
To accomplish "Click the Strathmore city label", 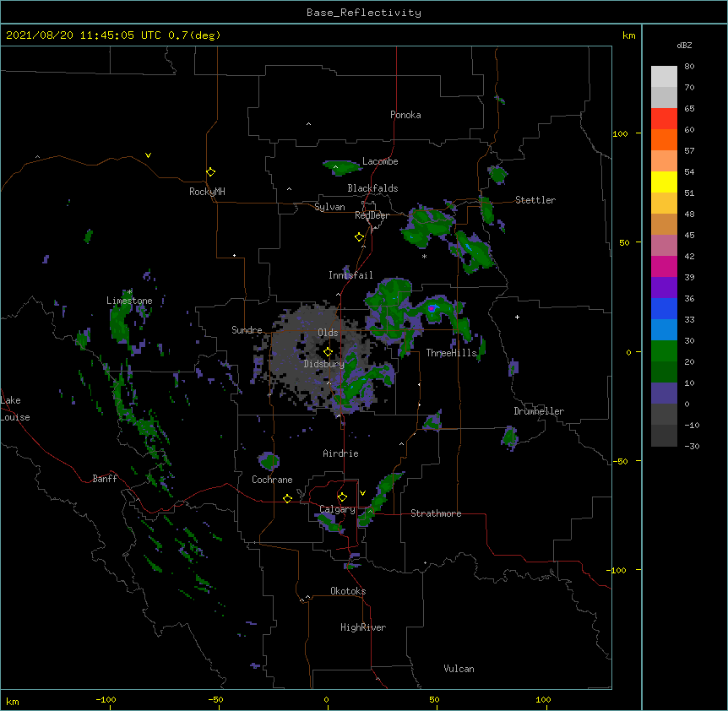I will pos(436,513).
